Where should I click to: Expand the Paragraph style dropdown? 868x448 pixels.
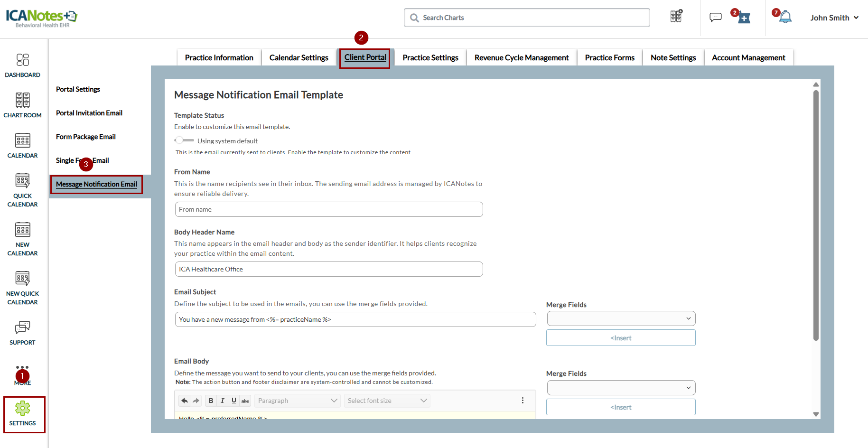297,401
